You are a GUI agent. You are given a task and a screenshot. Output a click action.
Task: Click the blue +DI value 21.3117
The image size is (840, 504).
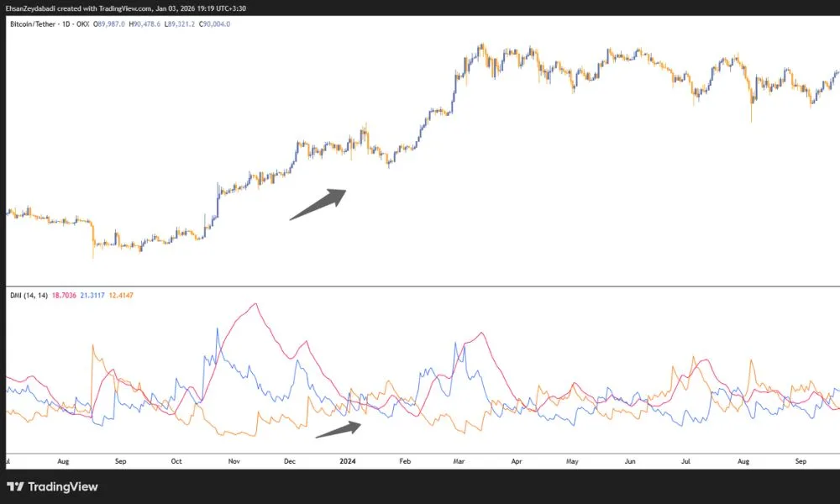94,295
